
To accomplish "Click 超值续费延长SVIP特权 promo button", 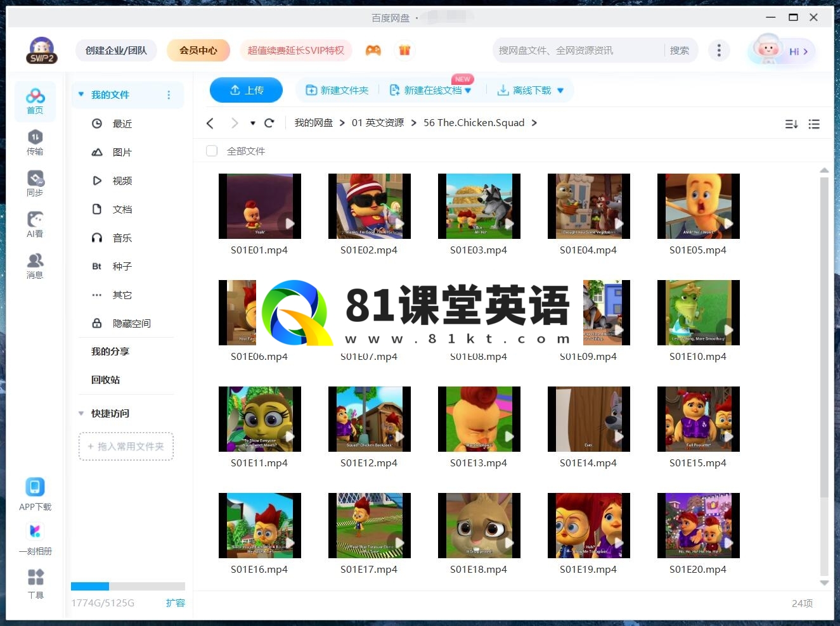I will click(296, 50).
